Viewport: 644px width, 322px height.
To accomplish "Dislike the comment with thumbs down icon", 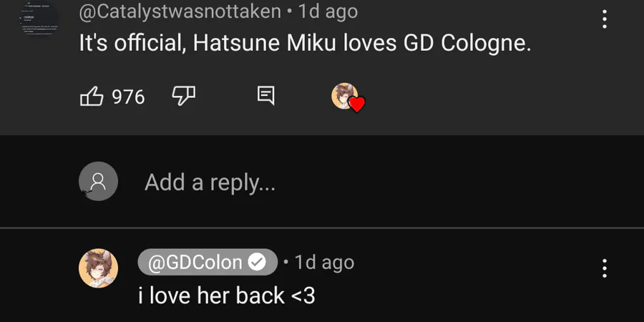I will [184, 97].
